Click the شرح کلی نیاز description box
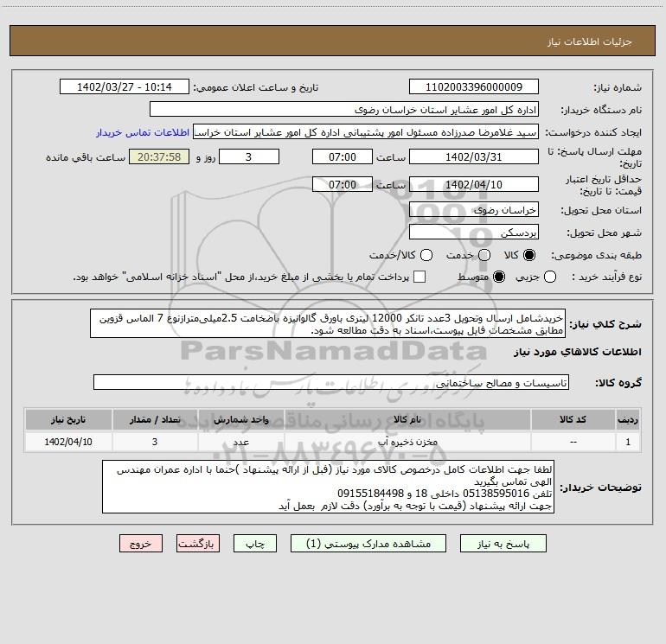Screen dimensions: 666x644 (328, 323)
